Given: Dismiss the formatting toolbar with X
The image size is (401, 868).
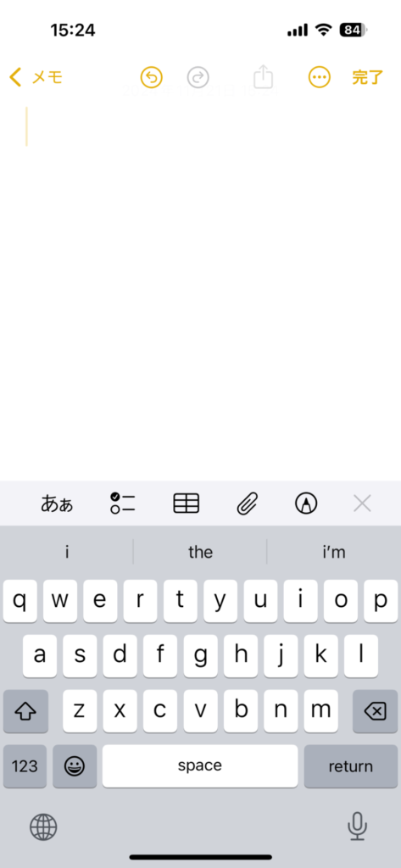Looking at the screenshot, I should click(x=362, y=504).
